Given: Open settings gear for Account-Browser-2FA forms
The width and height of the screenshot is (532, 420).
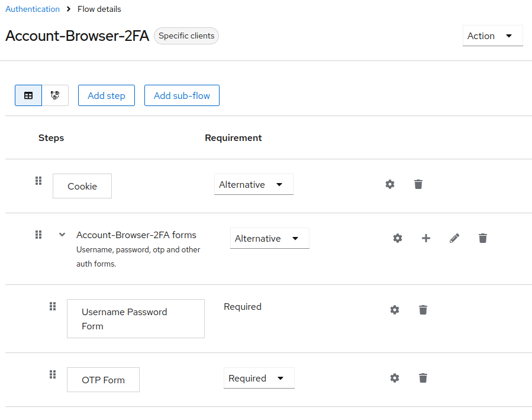Looking at the screenshot, I should point(398,238).
